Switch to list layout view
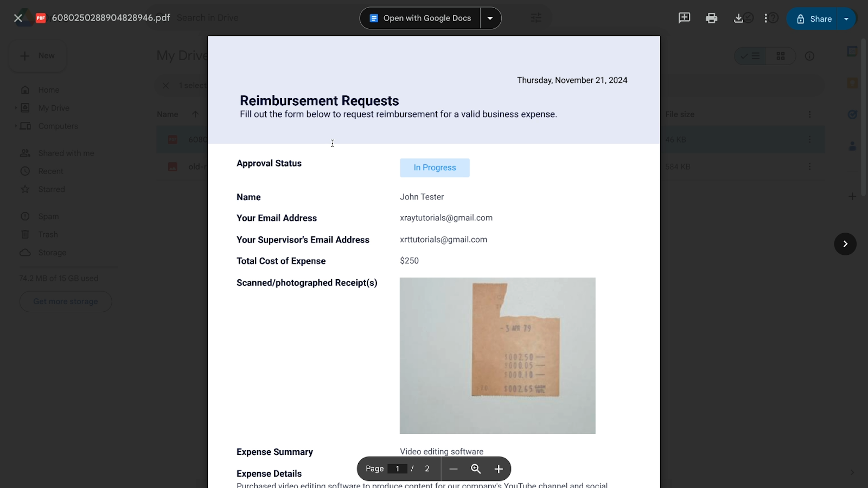The height and width of the screenshot is (488, 868). pos(750,56)
